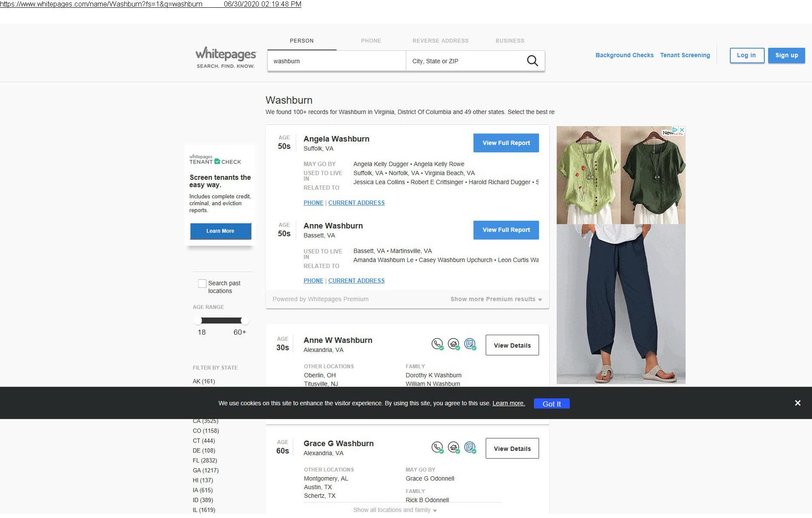This screenshot has width=812, height=518.
Task: Close the cookie notice with X
Action: pyautogui.click(x=797, y=403)
